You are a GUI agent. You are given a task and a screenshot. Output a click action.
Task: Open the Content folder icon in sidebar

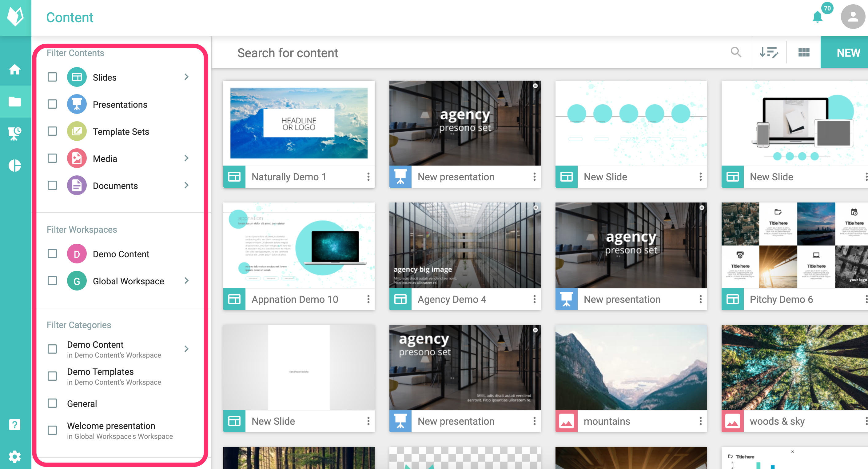(15, 101)
